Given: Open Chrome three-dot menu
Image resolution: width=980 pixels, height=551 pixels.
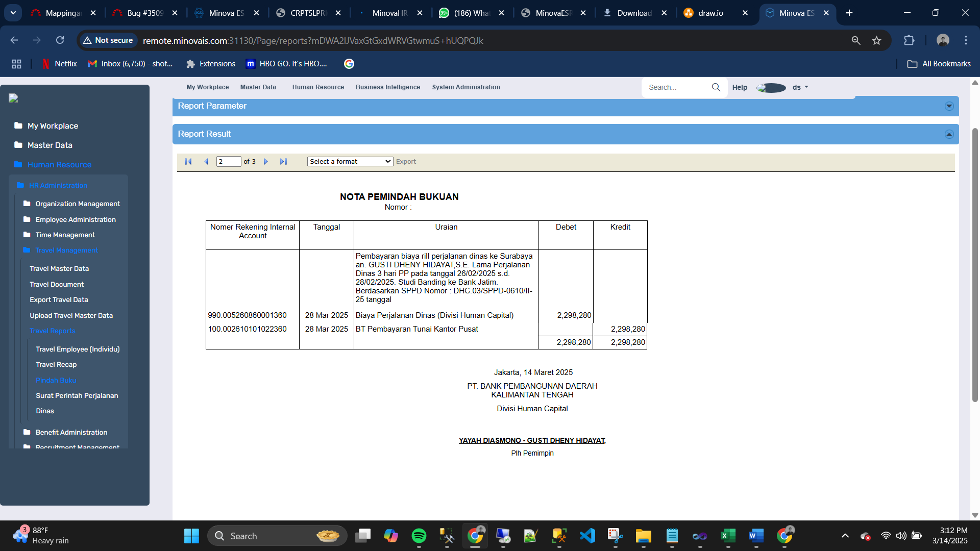Looking at the screenshot, I should [966, 40].
